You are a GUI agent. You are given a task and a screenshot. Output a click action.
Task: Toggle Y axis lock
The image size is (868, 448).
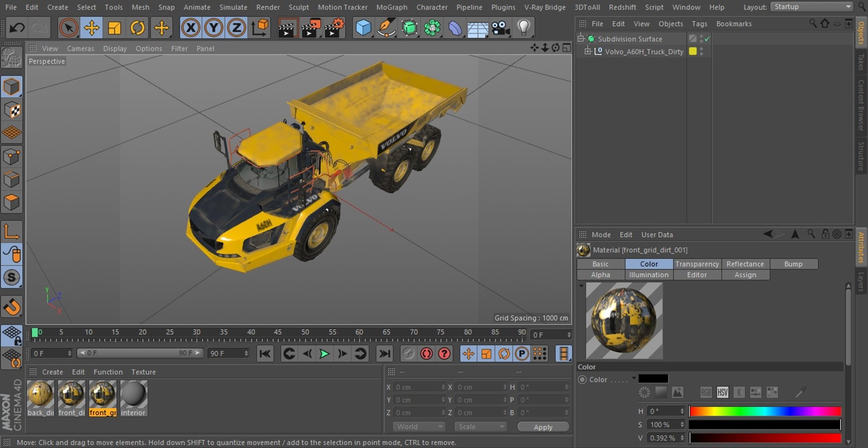(x=213, y=28)
